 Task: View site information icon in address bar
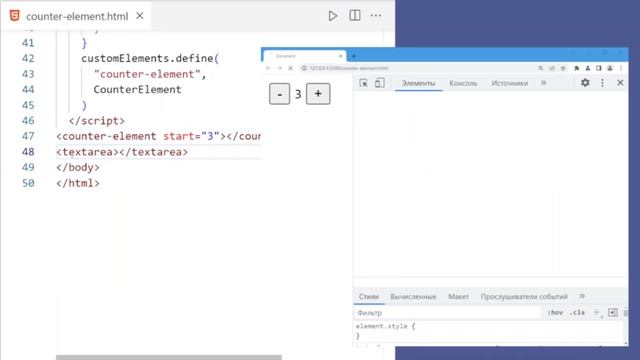click(x=304, y=68)
